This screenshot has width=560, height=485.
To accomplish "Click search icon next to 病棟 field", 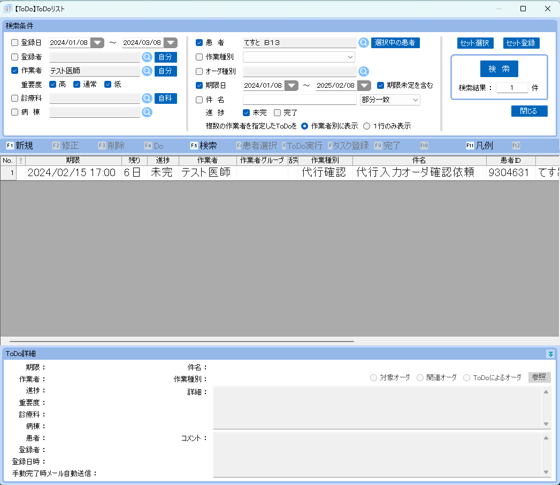I will pos(147,112).
